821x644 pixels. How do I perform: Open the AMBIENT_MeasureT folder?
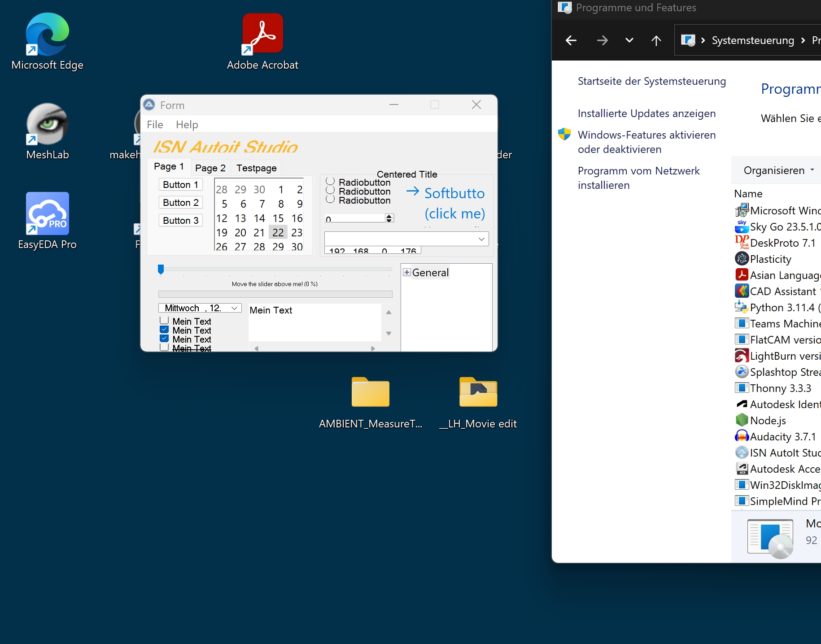point(370,392)
